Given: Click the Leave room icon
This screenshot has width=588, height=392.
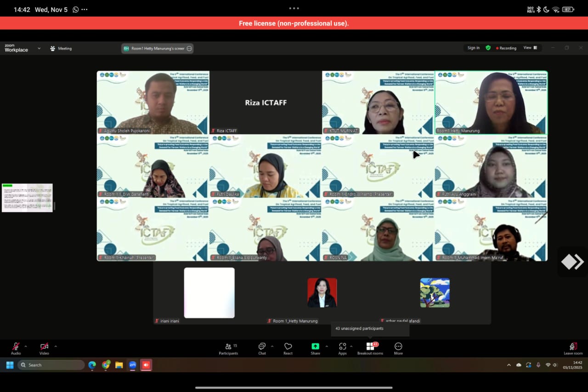Looking at the screenshot, I should click(573, 347).
